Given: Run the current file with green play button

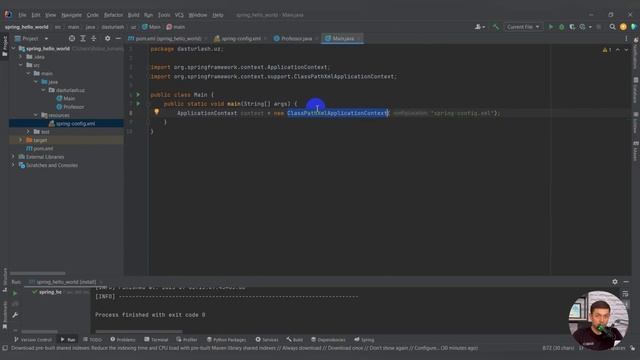Looking at the screenshot, I should pos(551,27).
